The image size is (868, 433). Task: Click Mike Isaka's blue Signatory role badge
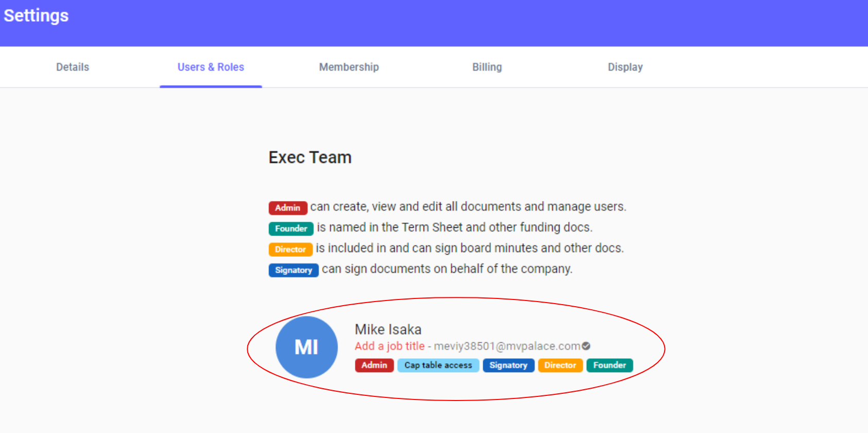508,365
